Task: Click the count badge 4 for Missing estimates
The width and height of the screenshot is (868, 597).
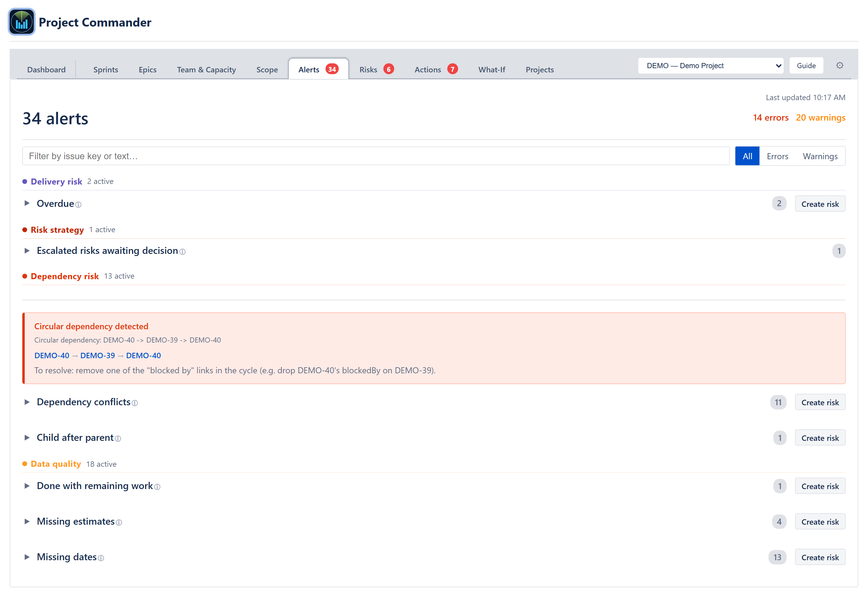Action: pyautogui.click(x=779, y=522)
